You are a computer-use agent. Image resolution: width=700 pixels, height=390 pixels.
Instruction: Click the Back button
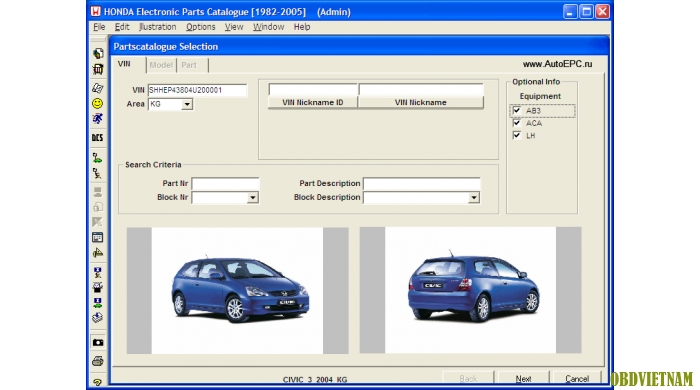(468, 378)
